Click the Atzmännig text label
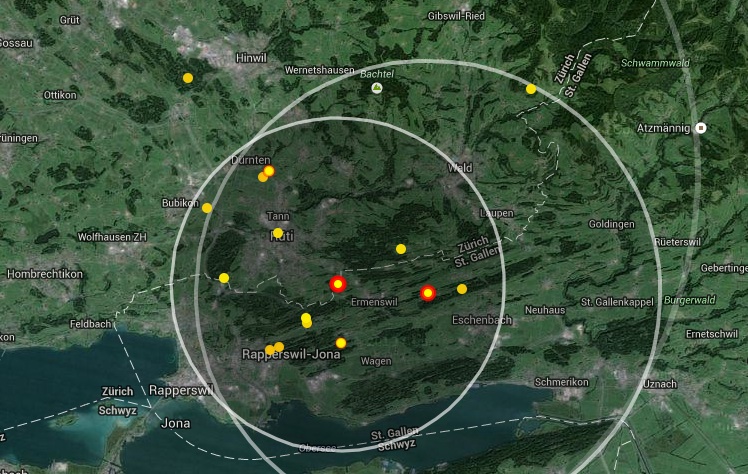The image size is (748, 474). [663, 128]
